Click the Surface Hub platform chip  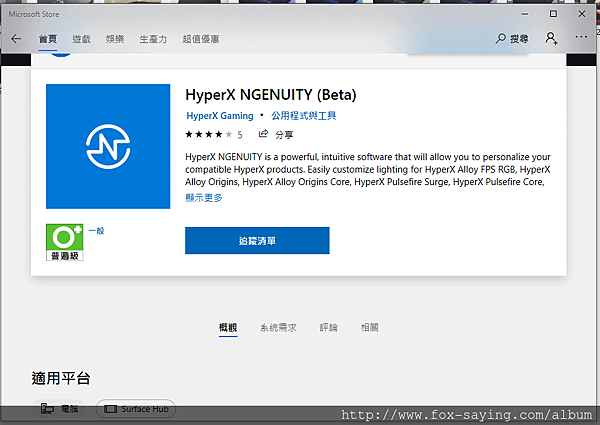click(136, 409)
